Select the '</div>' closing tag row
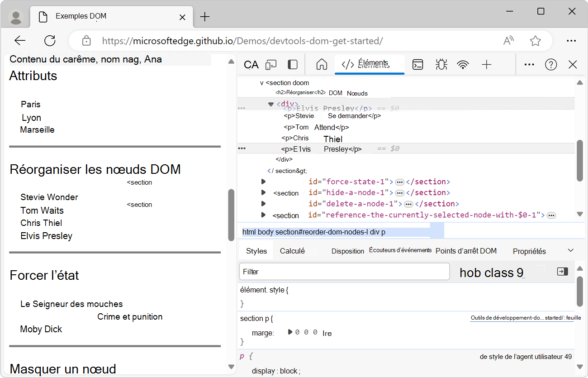Screen dimensions: 588x378 284,159
